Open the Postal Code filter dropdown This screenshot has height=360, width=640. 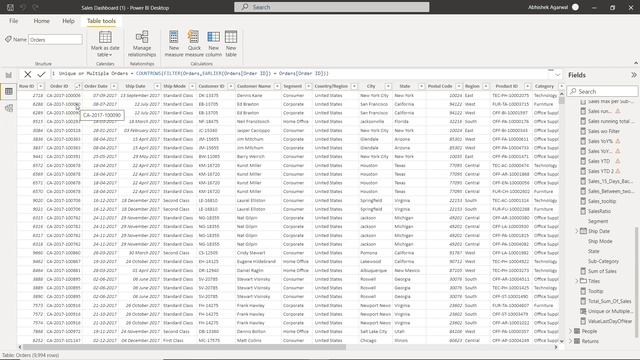pyautogui.click(x=459, y=87)
